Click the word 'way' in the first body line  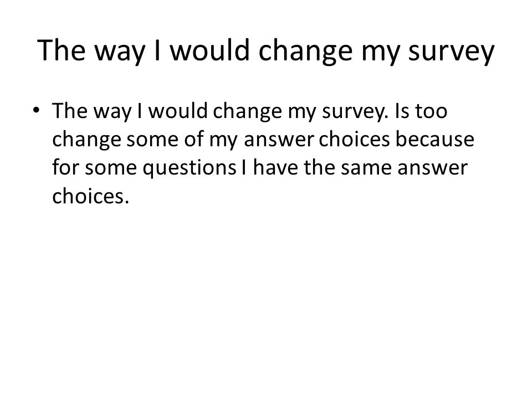112,112
